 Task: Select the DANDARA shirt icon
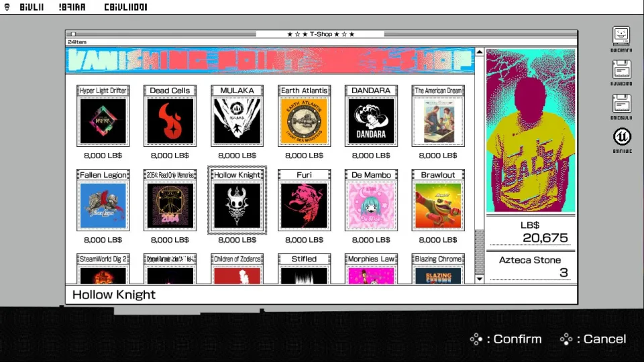(x=371, y=121)
